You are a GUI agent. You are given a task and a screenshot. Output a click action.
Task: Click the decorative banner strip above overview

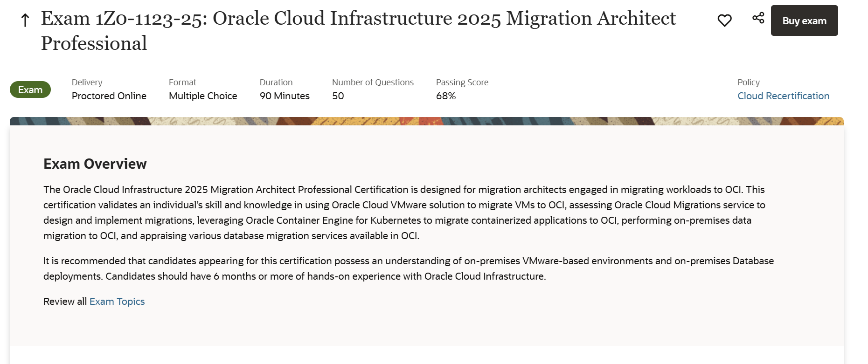(427, 121)
